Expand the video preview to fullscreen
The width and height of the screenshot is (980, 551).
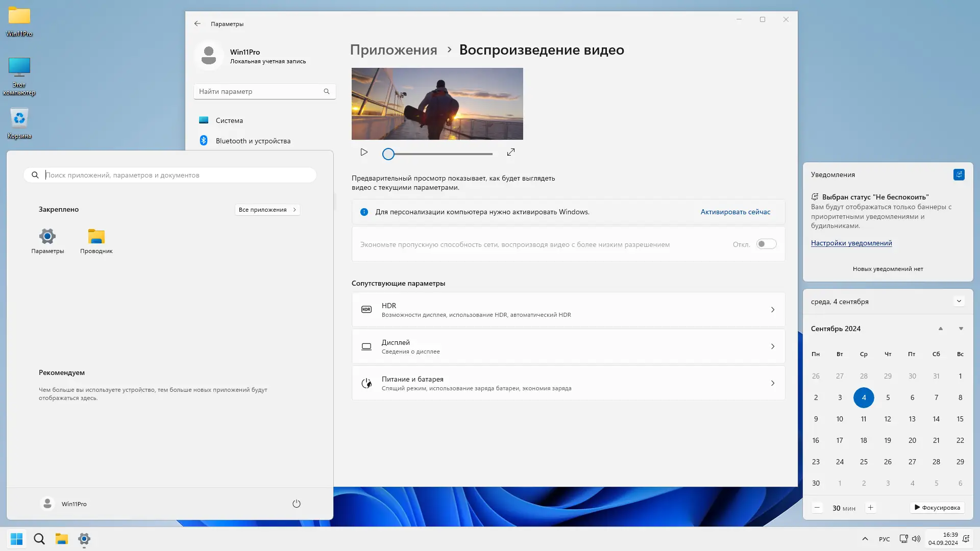pyautogui.click(x=510, y=152)
